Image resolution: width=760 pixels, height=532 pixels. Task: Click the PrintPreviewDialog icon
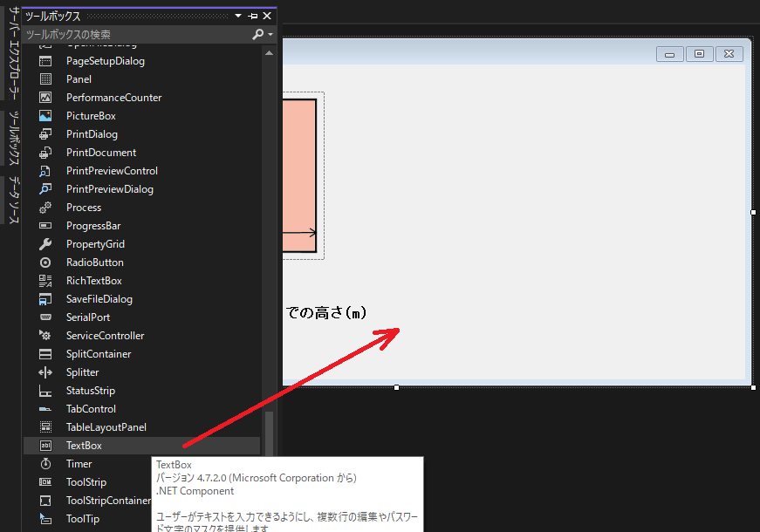[x=45, y=189]
